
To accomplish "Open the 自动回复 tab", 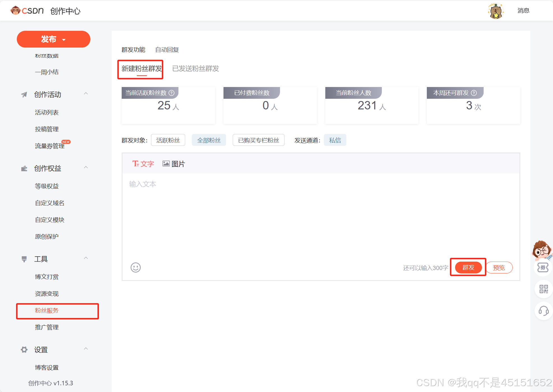I will click(167, 50).
